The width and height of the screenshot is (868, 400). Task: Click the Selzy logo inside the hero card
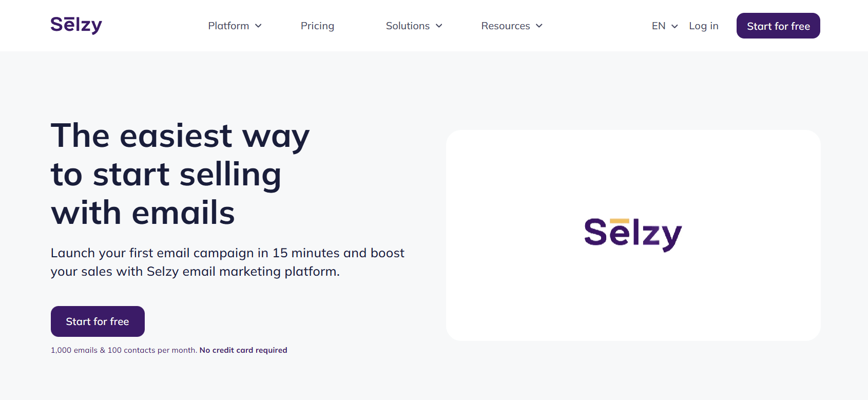[x=632, y=234]
